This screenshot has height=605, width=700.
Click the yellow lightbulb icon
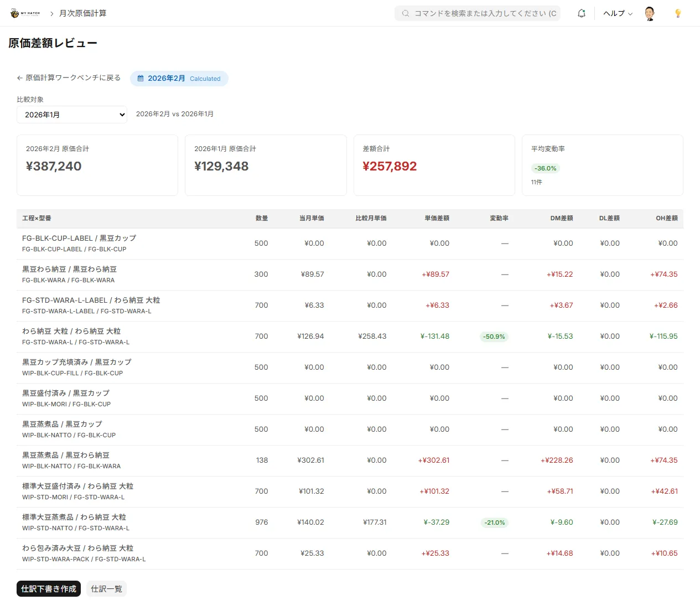pyautogui.click(x=678, y=13)
